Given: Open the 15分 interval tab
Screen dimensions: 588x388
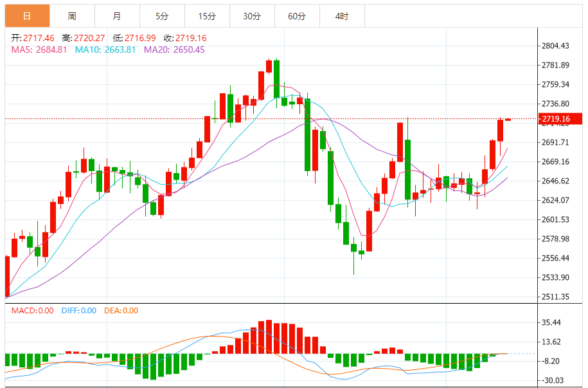Looking at the screenshot, I should point(207,16).
